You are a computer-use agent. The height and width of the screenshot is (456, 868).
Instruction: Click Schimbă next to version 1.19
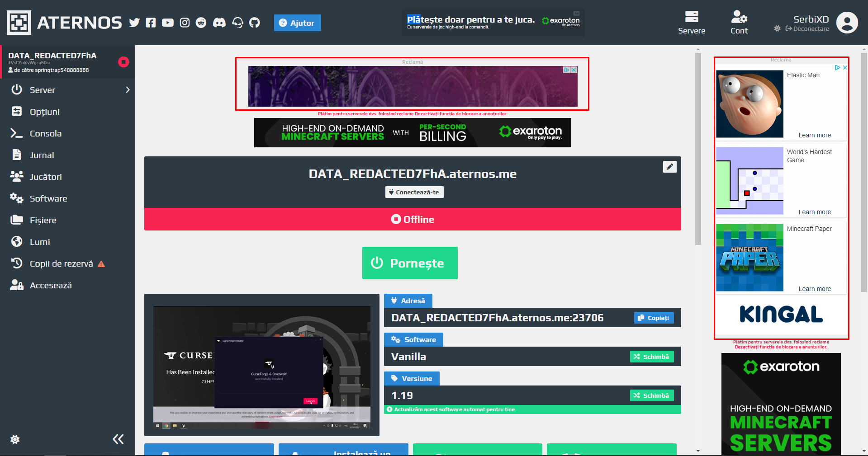tap(652, 395)
